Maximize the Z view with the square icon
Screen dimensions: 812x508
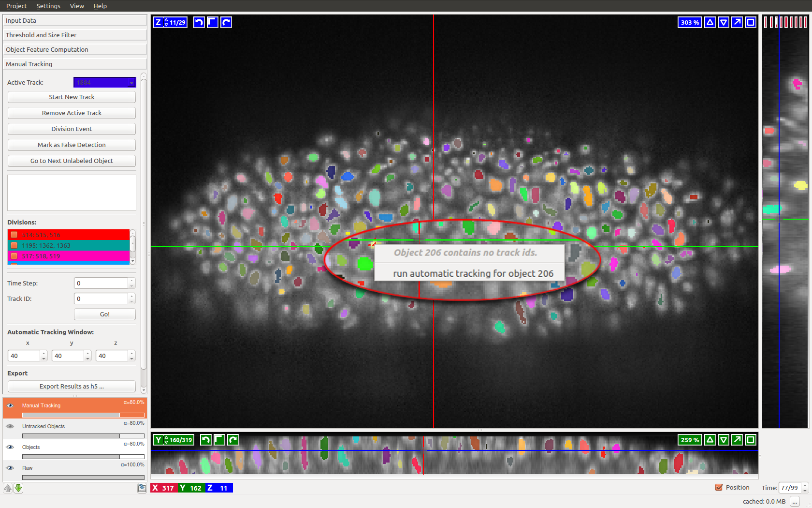[x=751, y=22]
